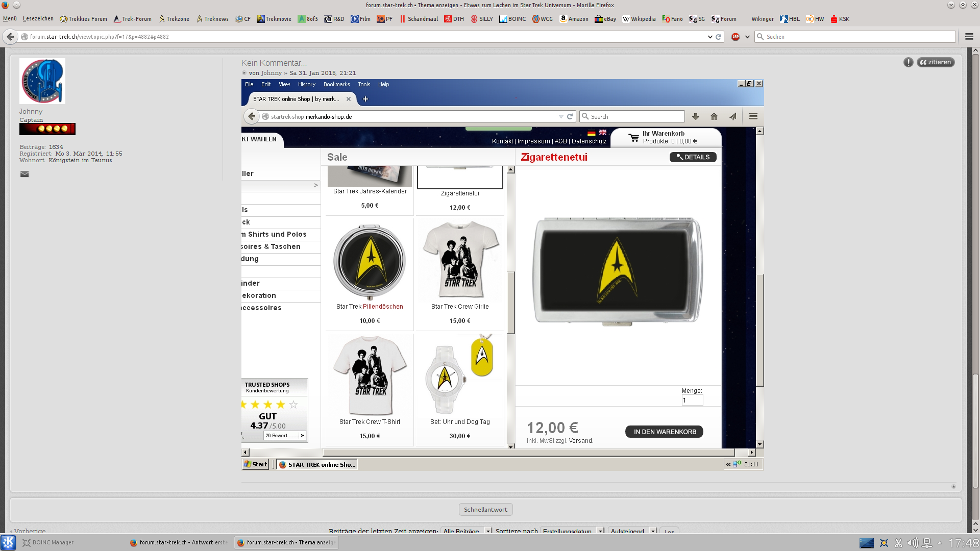Click the volume speaker tray icon
This screenshot has height=551, width=980.
tap(913, 543)
